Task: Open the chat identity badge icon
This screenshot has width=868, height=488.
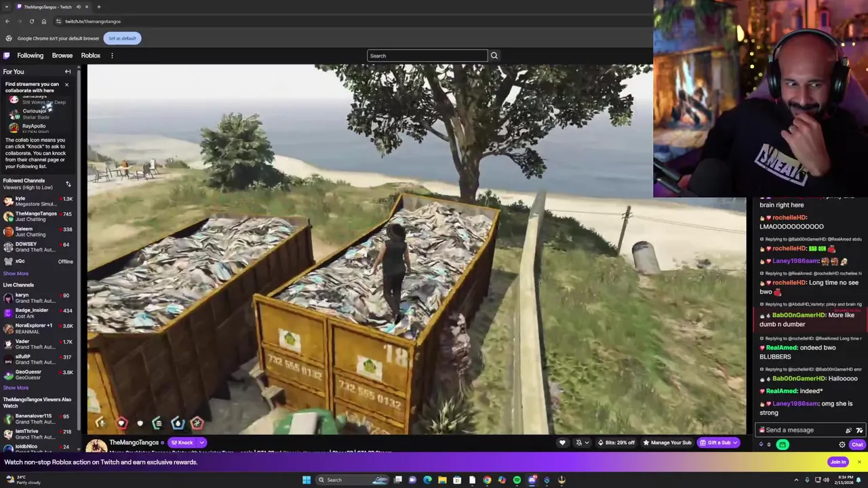Action: tap(762, 430)
